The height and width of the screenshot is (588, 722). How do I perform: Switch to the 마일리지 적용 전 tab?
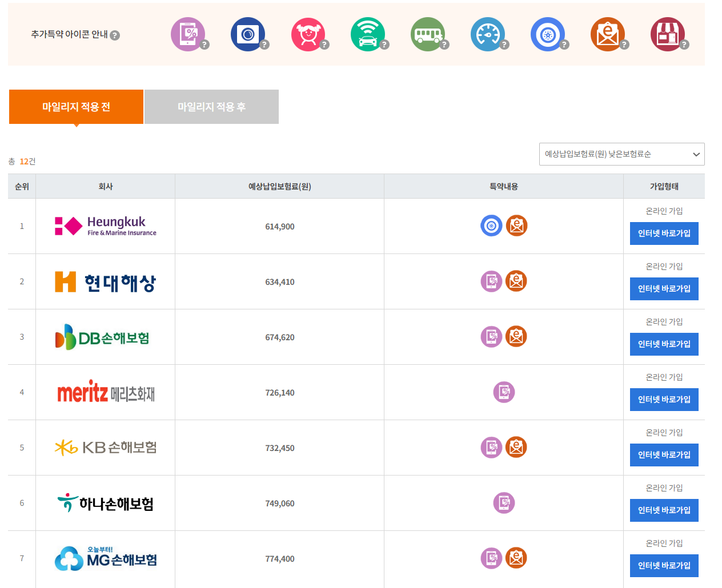pos(76,107)
